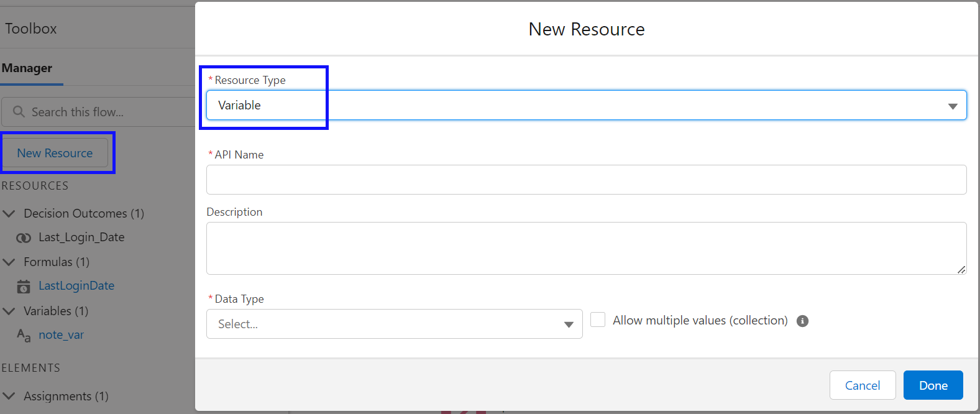980x414 pixels.
Task: Click the New Resource button
Action: [55, 153]
